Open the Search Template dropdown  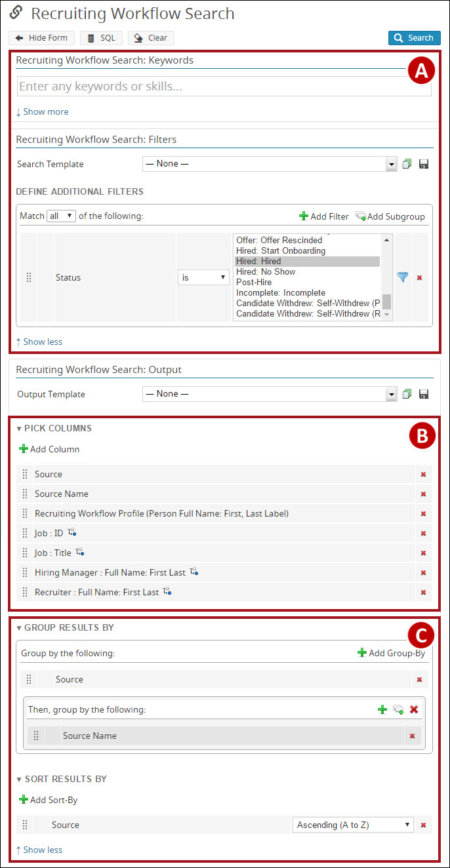pyautogui.click(x=270, y=164)
